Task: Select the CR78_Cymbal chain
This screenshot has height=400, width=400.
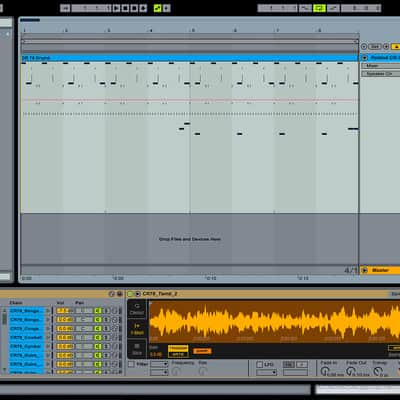Action: tap(27, 347)
